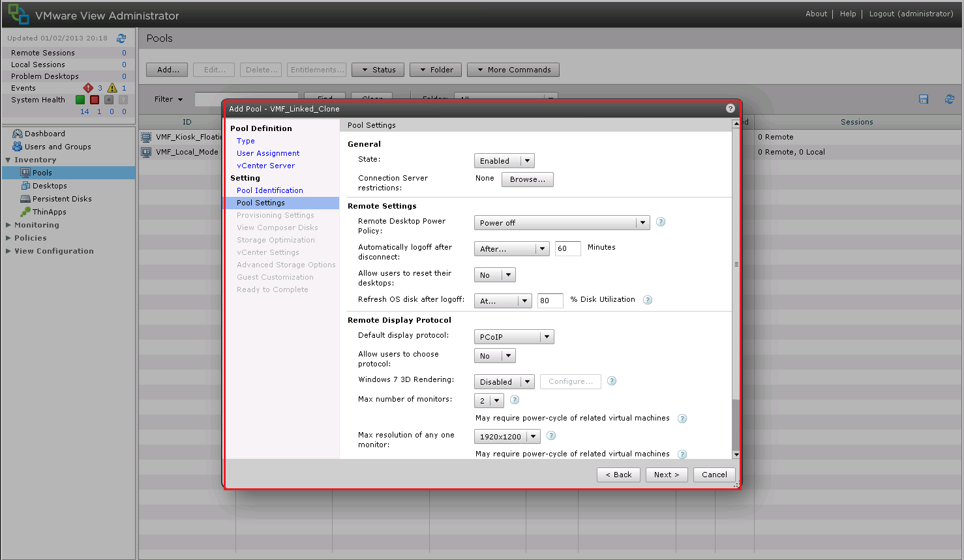The image size is (964, 560).
Task: Click the dialog's vertical scrollbar
Action: coord(736,263)
